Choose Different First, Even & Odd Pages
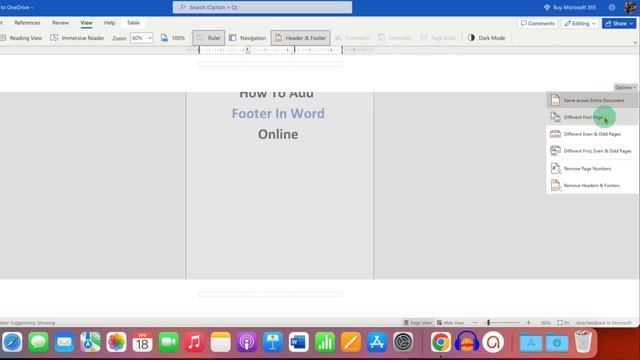 [592, 151]
